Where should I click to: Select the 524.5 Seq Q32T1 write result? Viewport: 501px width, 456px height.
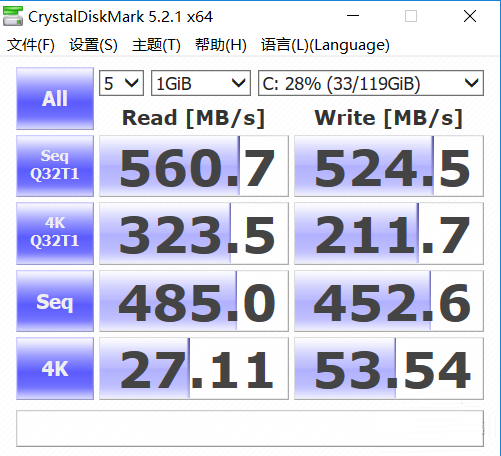point(389,166)
